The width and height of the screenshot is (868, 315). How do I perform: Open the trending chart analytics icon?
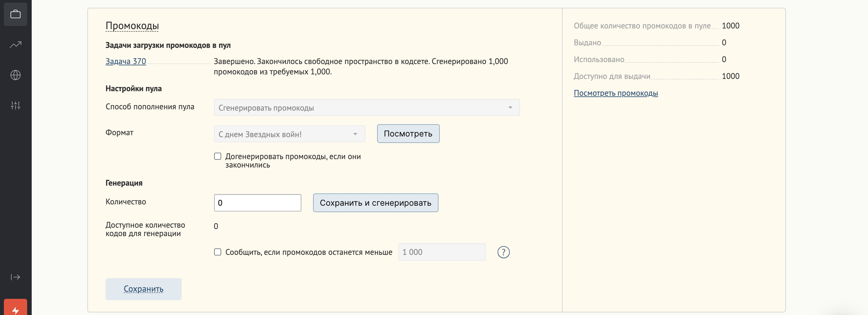(x=16, y=45)
